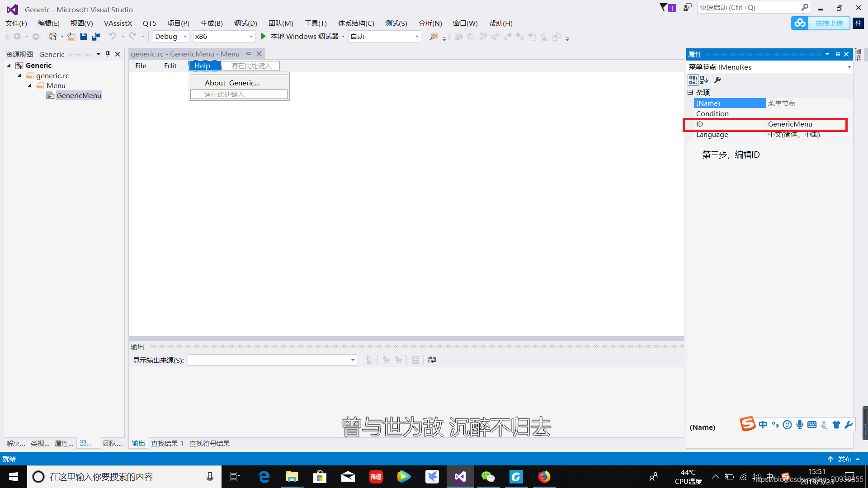
Task: Click the new submenu item placeholder under About
Action: coord(239,94)
